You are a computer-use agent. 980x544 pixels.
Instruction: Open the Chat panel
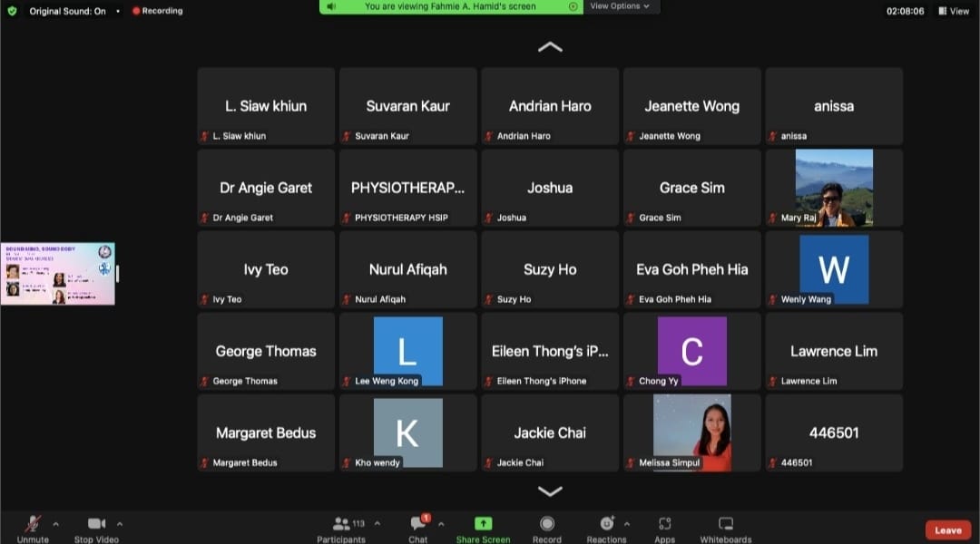coord(418,524)
